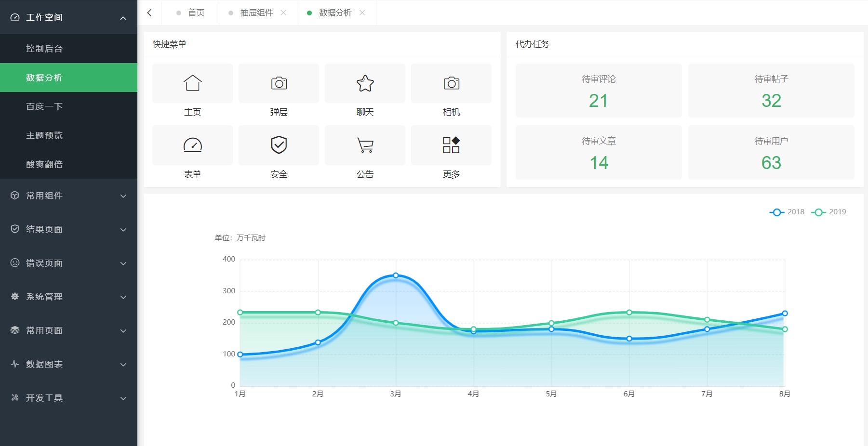Toggle the 2018 series in chart legend
The width and height of the screenshot is (868, 446).
tap(787, 212)
